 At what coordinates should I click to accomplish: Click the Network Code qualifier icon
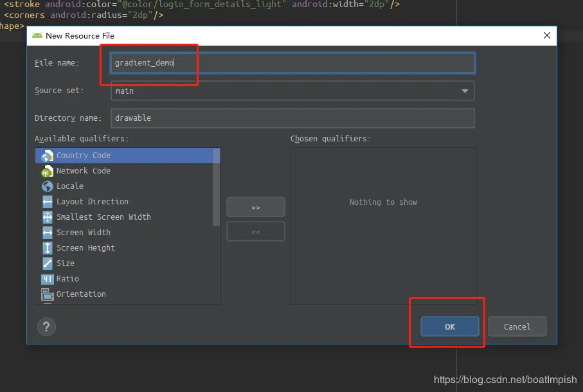pyautogui.click(x=47, y=171)
